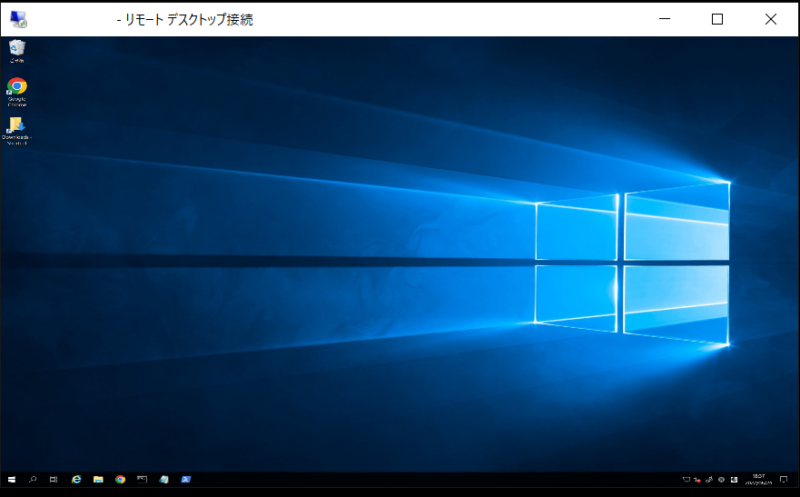Close the Remote Desktop Connection window

771,19
